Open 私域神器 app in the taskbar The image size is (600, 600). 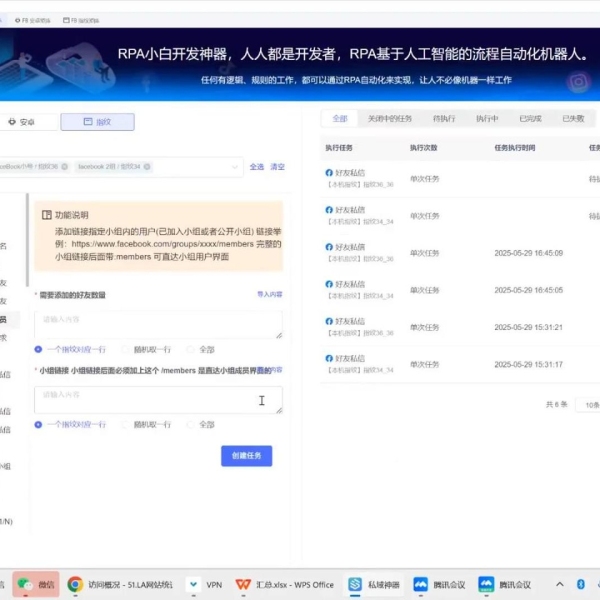tap(374, 584)
